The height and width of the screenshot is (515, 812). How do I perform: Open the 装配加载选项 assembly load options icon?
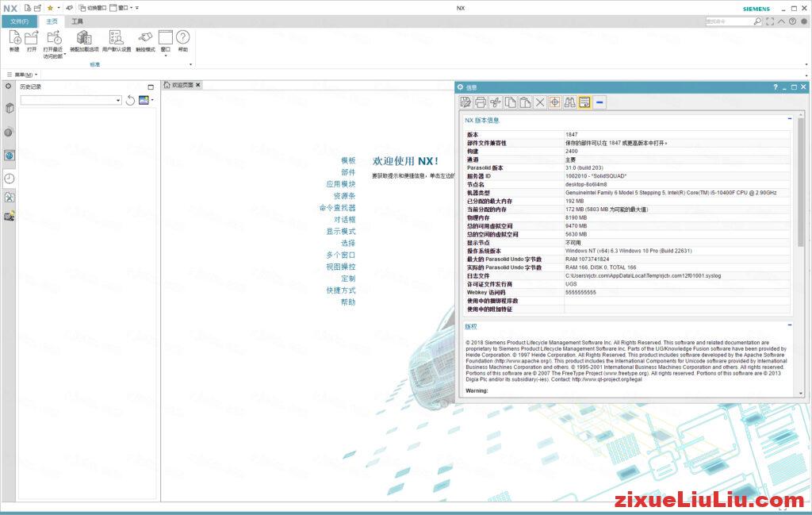pos(84,38)
